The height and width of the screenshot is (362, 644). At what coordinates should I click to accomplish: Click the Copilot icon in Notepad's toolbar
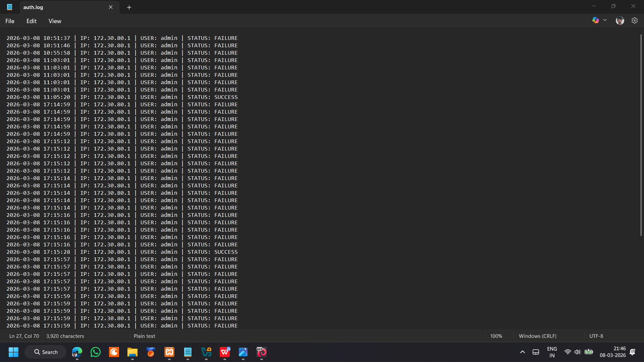pyautogui.click(x=596, y=20)
